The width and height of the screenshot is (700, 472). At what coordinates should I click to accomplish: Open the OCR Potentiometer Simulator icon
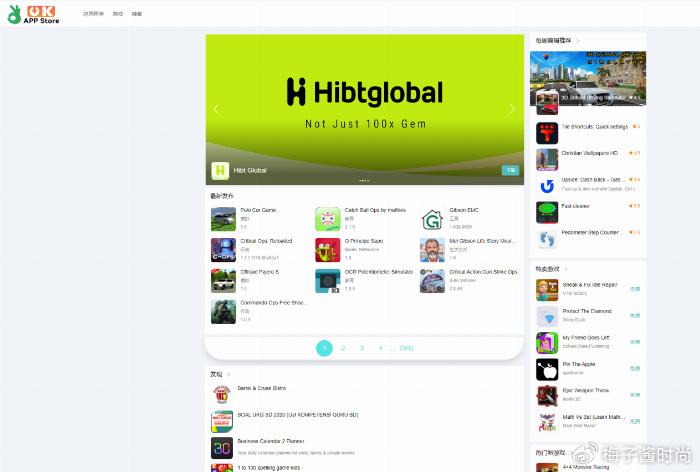327,280
